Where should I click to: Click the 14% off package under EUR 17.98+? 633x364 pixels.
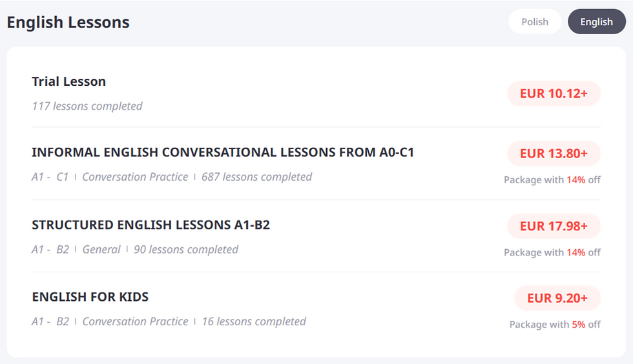(x=552, y=252)
